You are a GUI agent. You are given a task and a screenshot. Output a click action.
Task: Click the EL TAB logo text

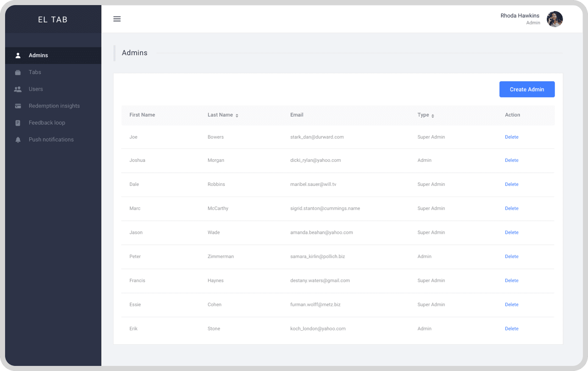(x=53, y=19)
